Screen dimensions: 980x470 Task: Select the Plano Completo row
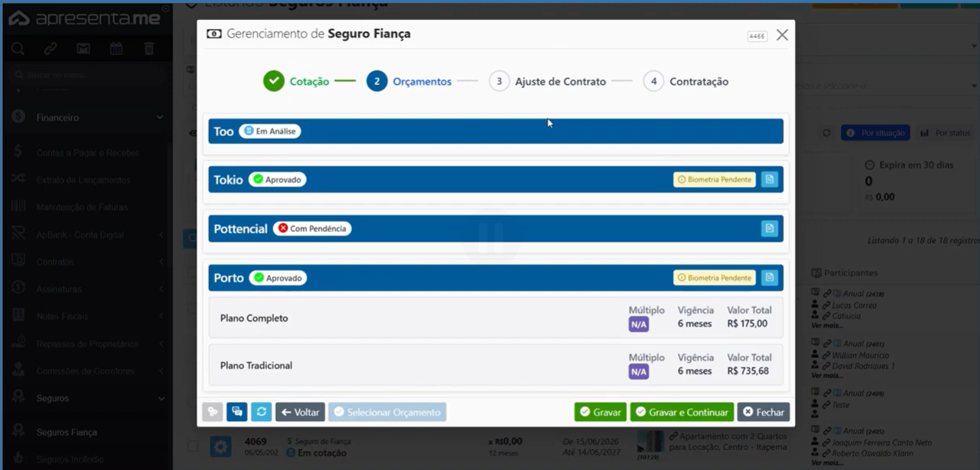pyautogui.click(x=496, y=318)
